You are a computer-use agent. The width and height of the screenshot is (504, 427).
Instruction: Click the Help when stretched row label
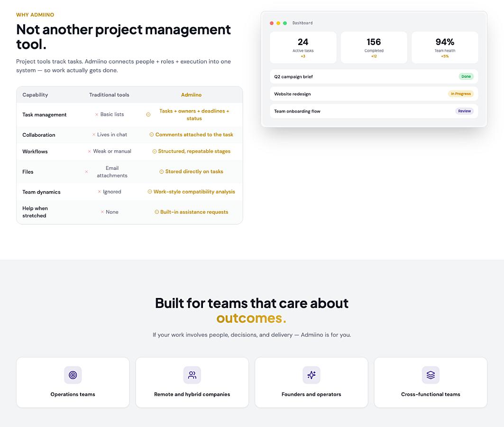35,212
